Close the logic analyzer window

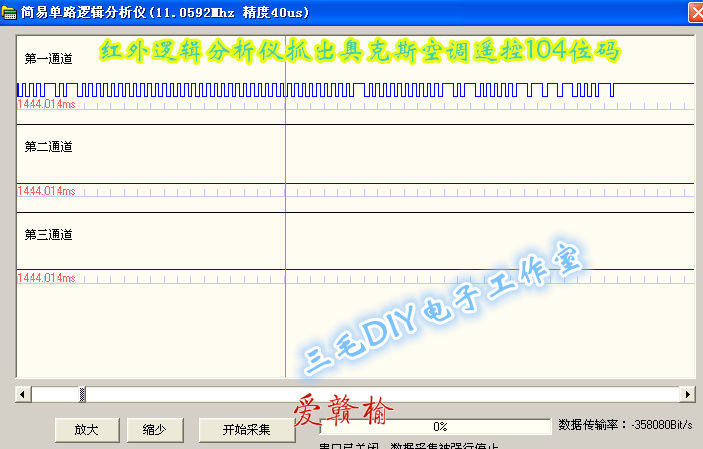click(695, 12)
